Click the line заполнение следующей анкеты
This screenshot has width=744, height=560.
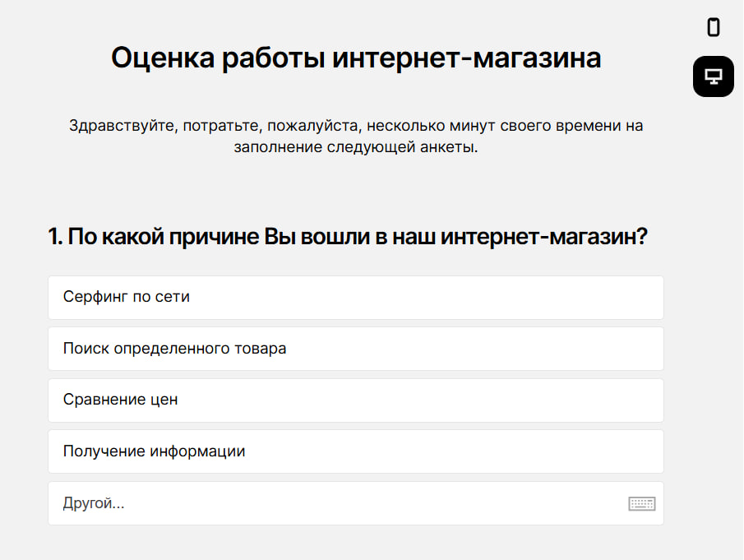[355, 149]
